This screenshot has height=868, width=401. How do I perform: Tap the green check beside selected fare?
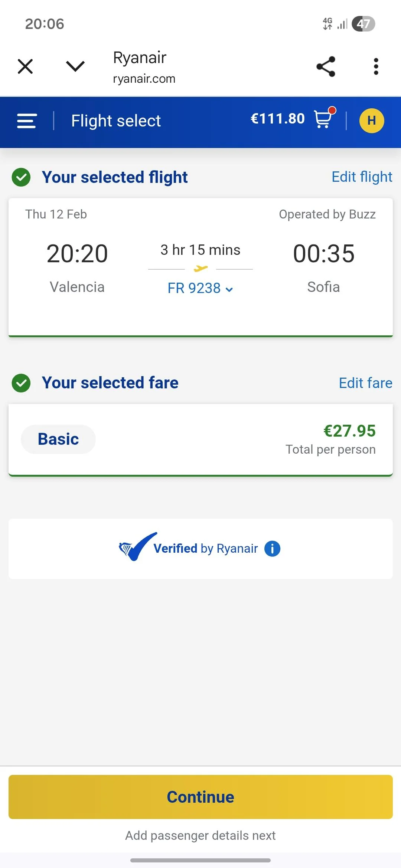tap(21, 383)
